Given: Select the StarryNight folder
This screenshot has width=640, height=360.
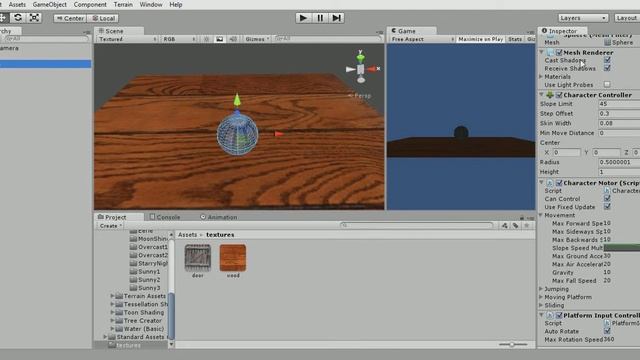Looking at the screenshot, I should click(149, 263).
